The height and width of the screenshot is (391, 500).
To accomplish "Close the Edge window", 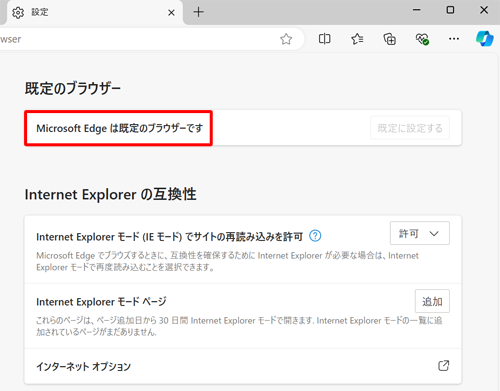I will [x=484, y=10].
